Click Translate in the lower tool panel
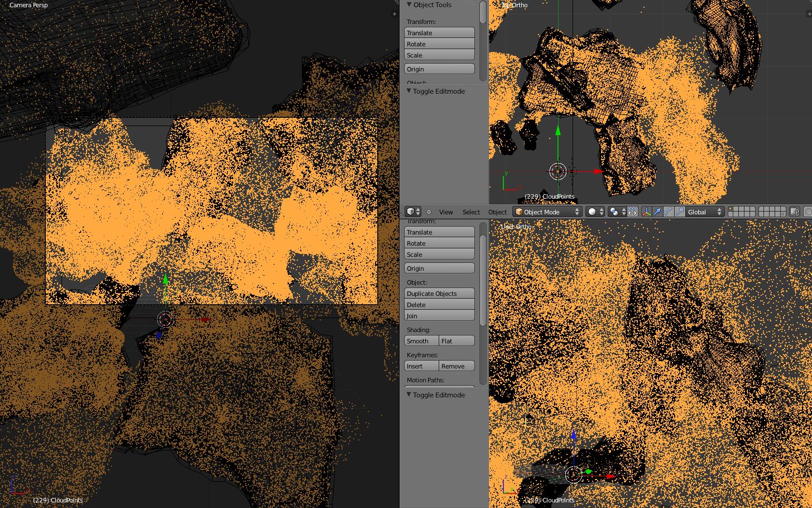This screenshot has height=508, width=812. pos(439,232)
